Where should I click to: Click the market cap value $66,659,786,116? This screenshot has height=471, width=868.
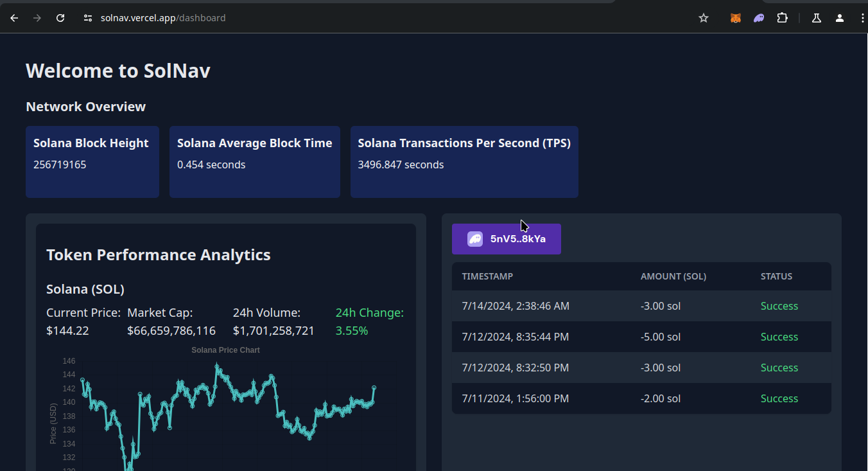[171, 331]
